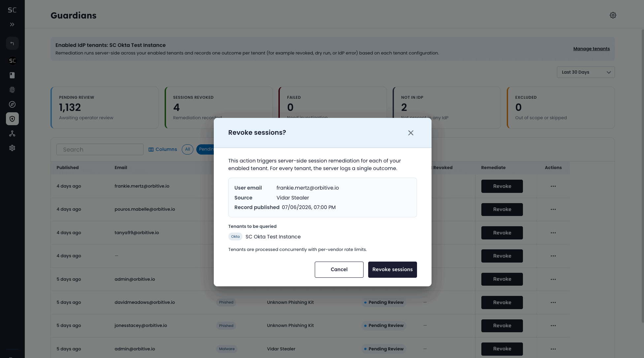The image size is (644, 358).
Task: Click the Search input field
Action: (x=100, y=150)
